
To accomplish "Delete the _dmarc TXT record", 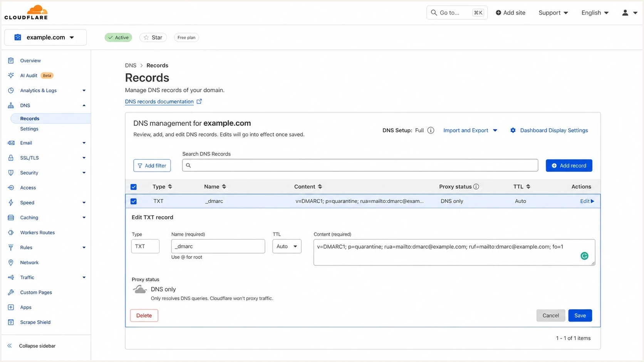I will pyautogui.click(x=144, y=315).
